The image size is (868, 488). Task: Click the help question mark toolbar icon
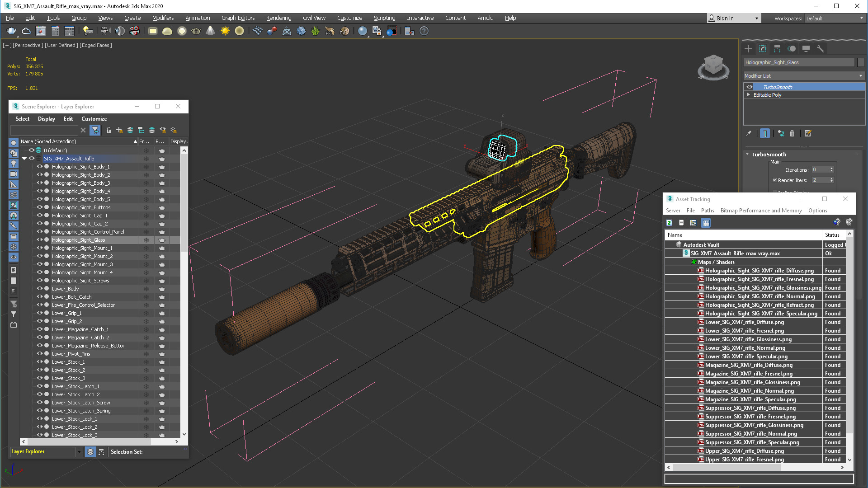click(x=424, y=31)
